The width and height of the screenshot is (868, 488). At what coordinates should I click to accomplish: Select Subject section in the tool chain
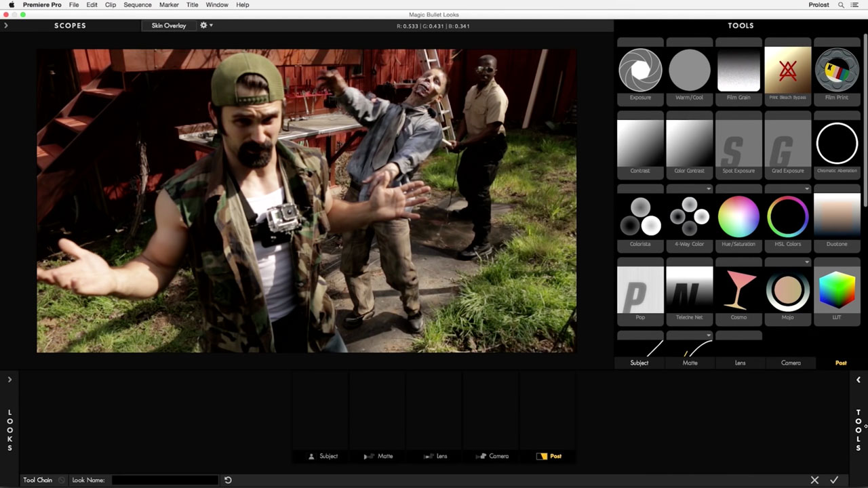(x=322, y=456)
